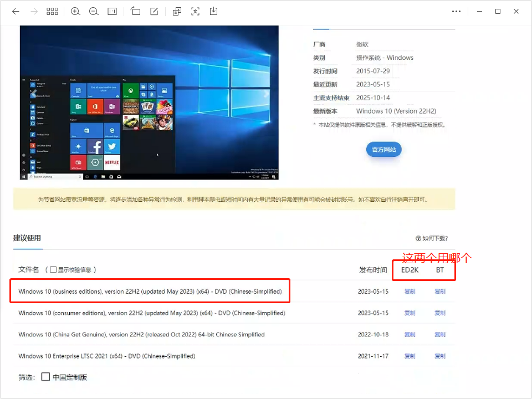Click the 类别 value 操作系统 - Windows

pyautogui.click(x=385, y=58)
